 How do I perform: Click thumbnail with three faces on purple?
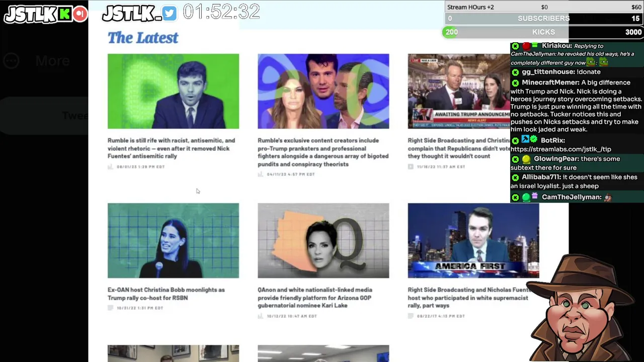323,91
